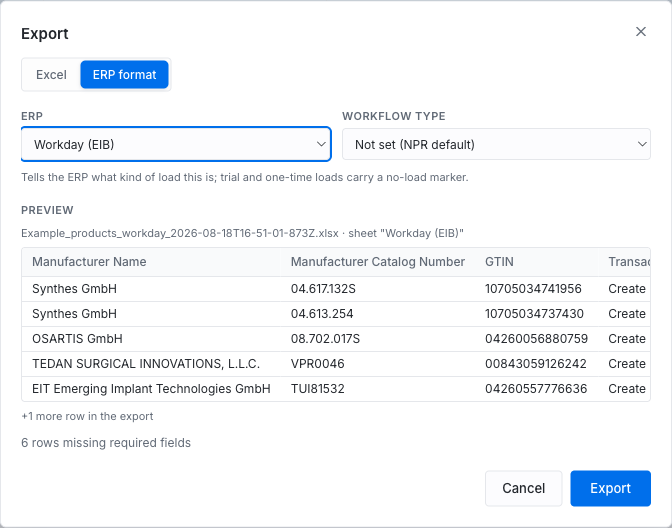This screenshot has width=672, height=528.
Task: Open the ERP dropdown showing Workday (EIB)
Action: 176,144
